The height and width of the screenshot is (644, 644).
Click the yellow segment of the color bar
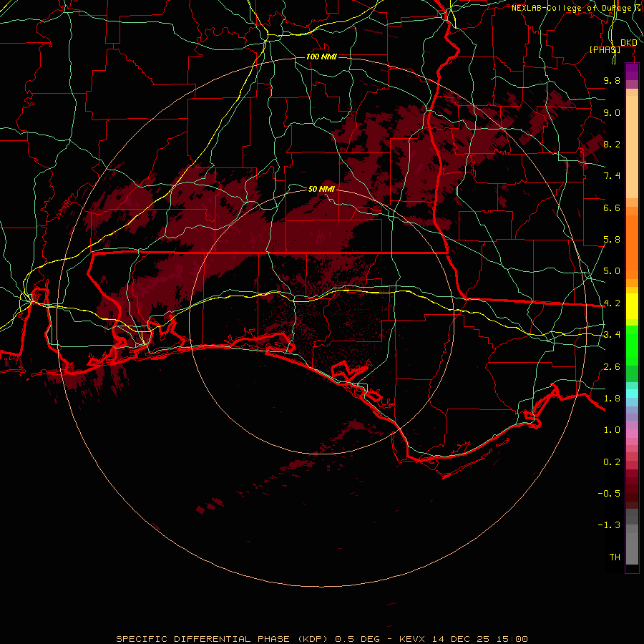632,306
